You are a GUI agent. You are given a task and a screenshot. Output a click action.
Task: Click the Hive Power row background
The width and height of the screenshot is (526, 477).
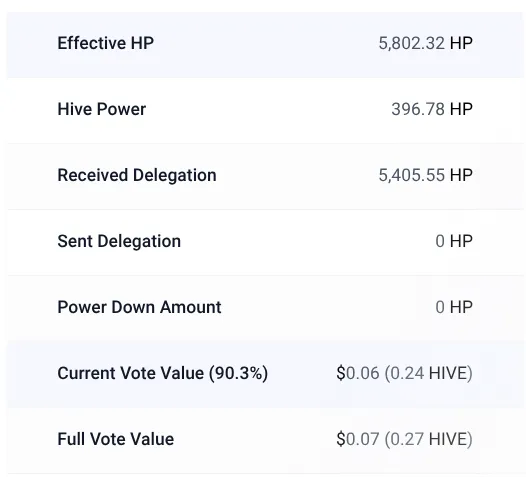point(265,110)
